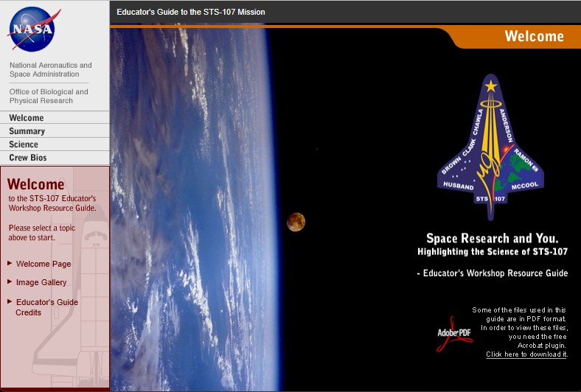
Task: Click the arrow bullet beside Educator's Guide Credits
Action: click(10, 301)
